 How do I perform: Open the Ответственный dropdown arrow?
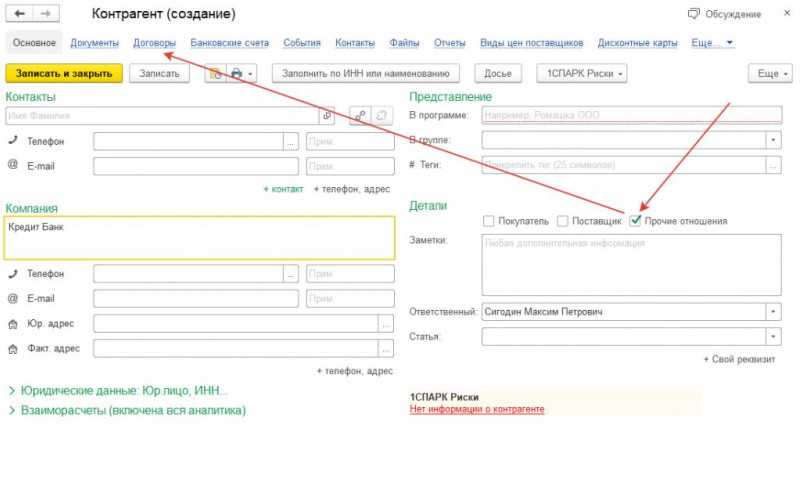(x=773, y=312)
